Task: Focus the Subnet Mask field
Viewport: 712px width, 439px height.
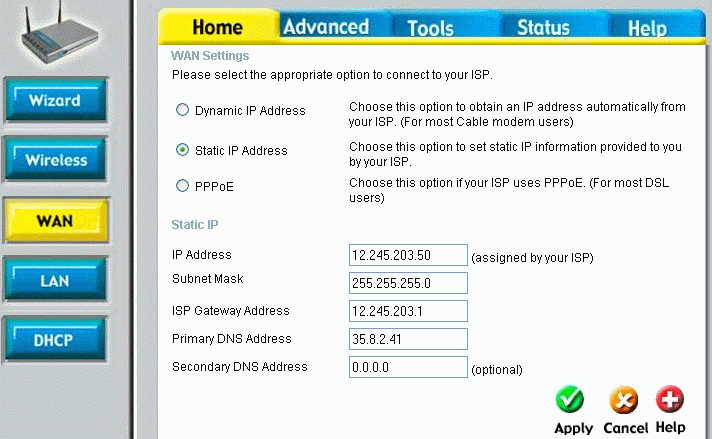Action: pyautogui.click(x=409, y=283)
